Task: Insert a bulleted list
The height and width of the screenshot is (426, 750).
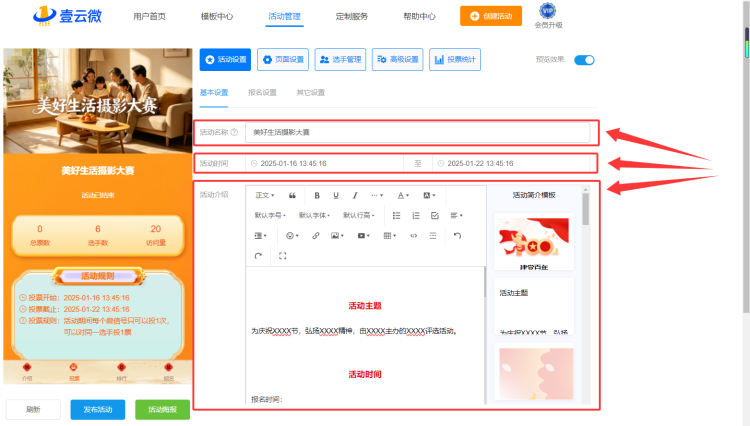Action: 397,216
